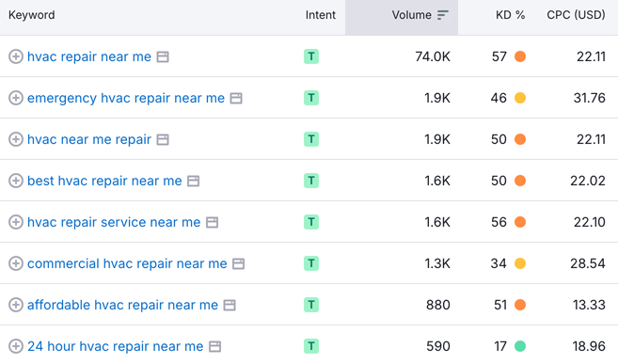Click the 31.76 CPC value
Viewport: 618px width, 364px height.
tap(589, 98)
